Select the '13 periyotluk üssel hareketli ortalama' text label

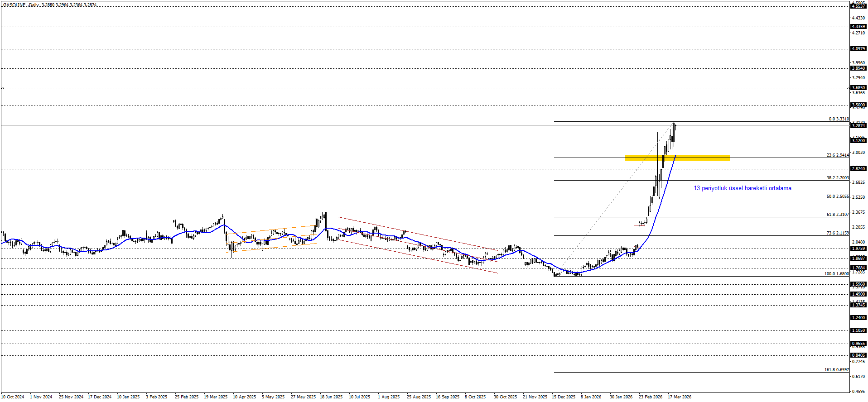click(x=743, y=188)
